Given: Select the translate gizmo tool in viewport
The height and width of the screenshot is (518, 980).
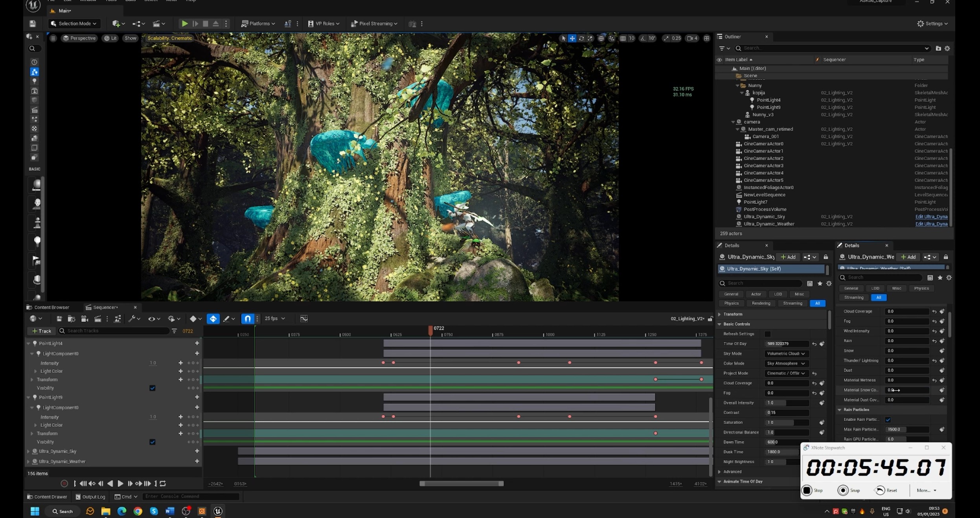Looking at the screenshot, I should point(572,38).
